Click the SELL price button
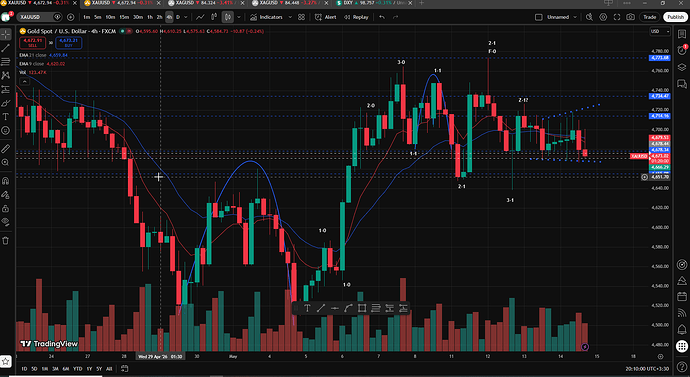The image size is (690, 377). [33, 43]
